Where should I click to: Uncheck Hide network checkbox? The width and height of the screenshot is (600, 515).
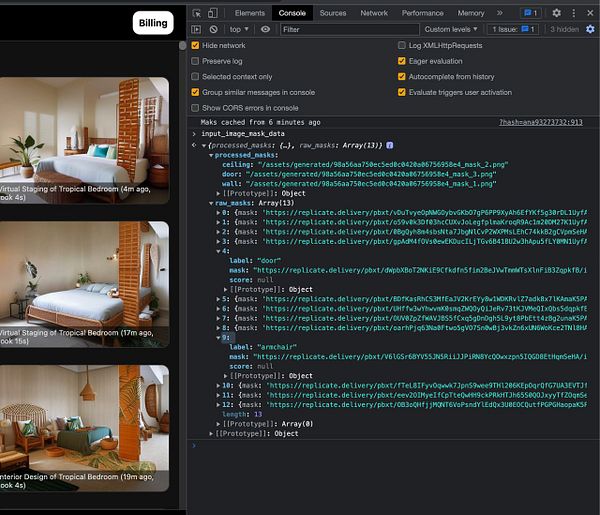click(x=195, y=45)
